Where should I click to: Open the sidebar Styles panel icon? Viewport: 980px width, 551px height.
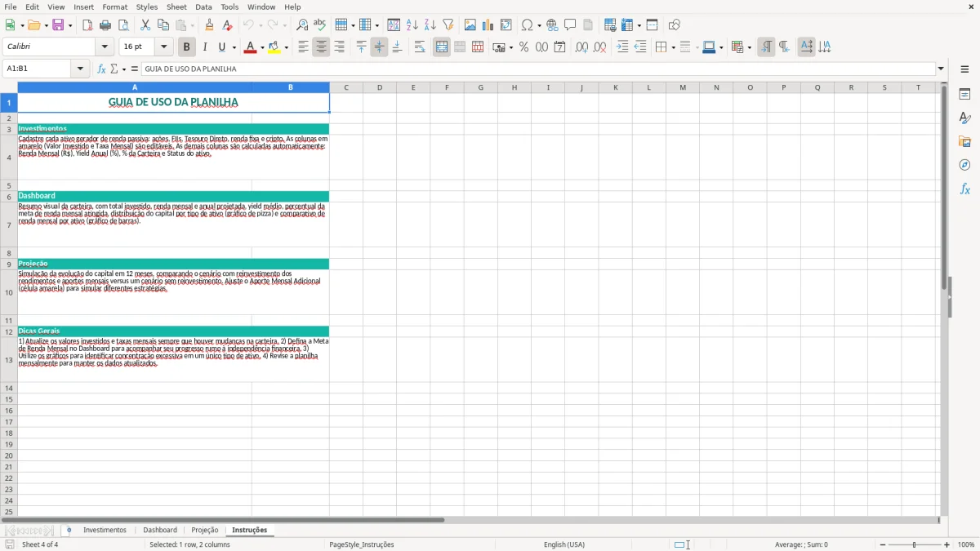(x=964, y=118)
